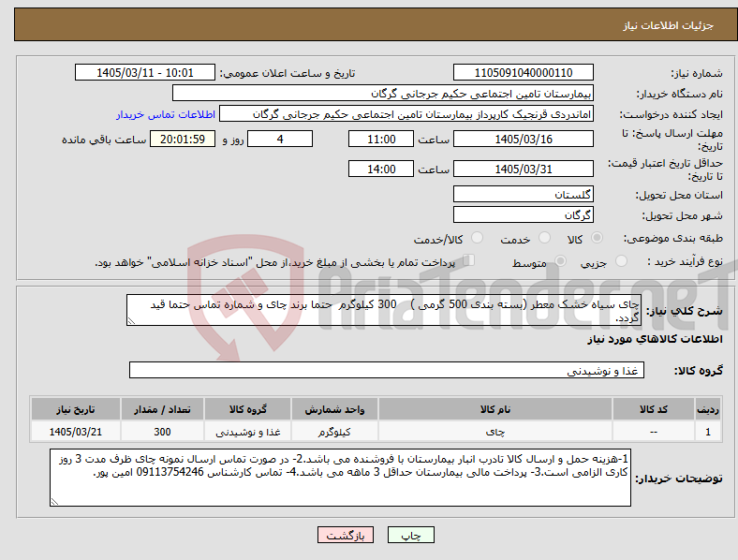
Task: Click the buyer organization name field
Action: [383, 93]
